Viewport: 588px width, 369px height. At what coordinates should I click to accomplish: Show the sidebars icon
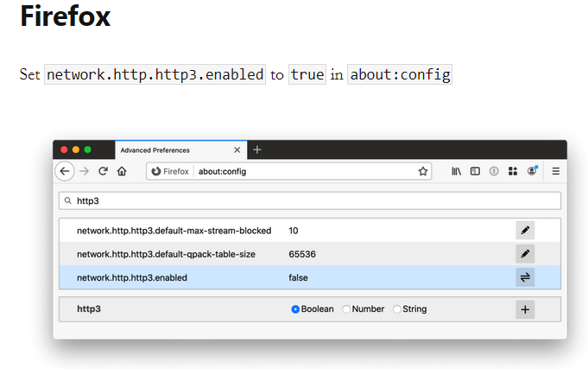coord(475,171)
